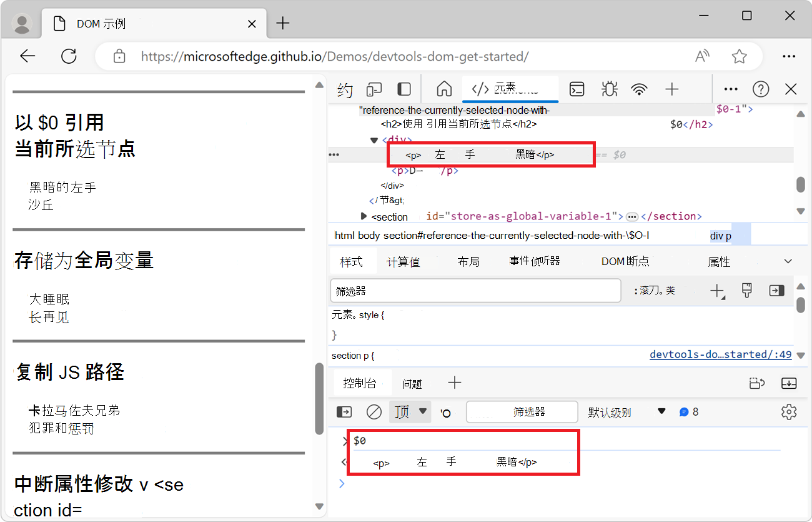
Task: Click the $0 console input entry
Action: (x=360, y=441)
